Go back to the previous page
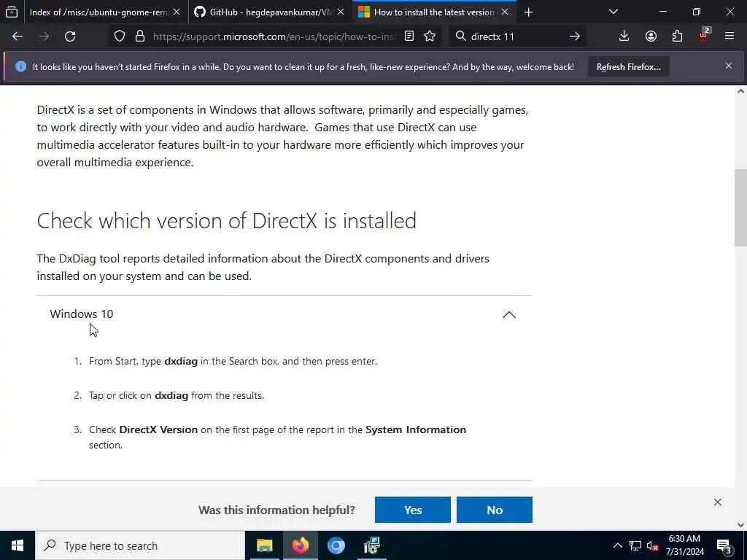 point(18,36)
